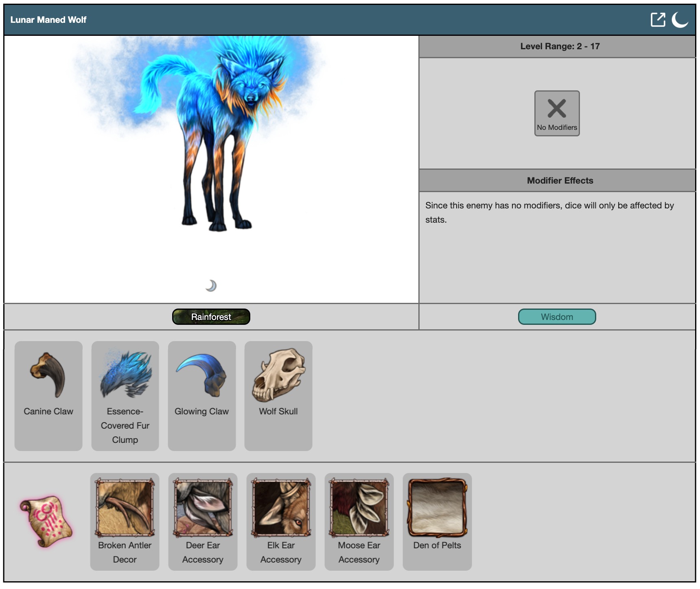Click the No Modifiers X box

coord(557,113)
